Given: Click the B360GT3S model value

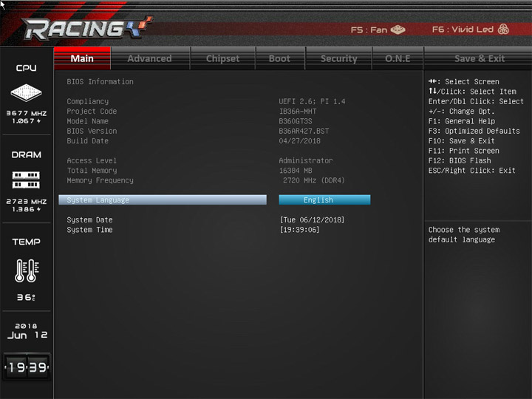Looking at the screenshot, I should (295, 121).
